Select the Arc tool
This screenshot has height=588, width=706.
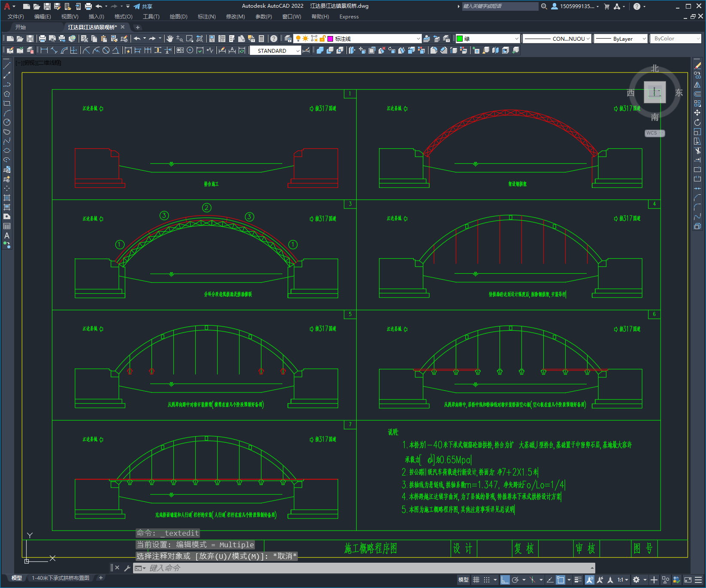click(x=7, y=113)
